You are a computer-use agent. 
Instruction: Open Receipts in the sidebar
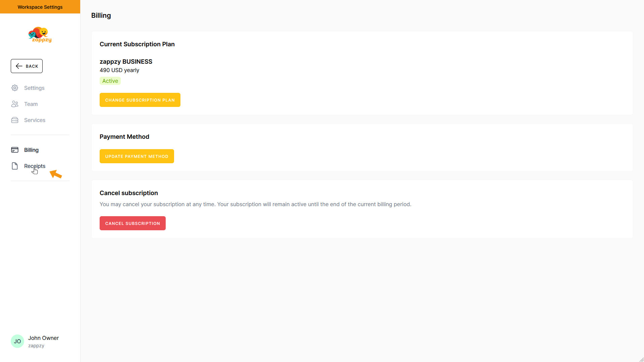(x=35, y=166)
